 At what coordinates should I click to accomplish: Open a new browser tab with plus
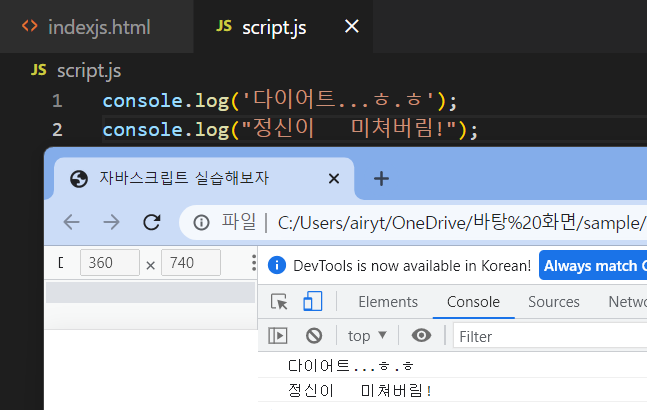[x=381, y=179]
